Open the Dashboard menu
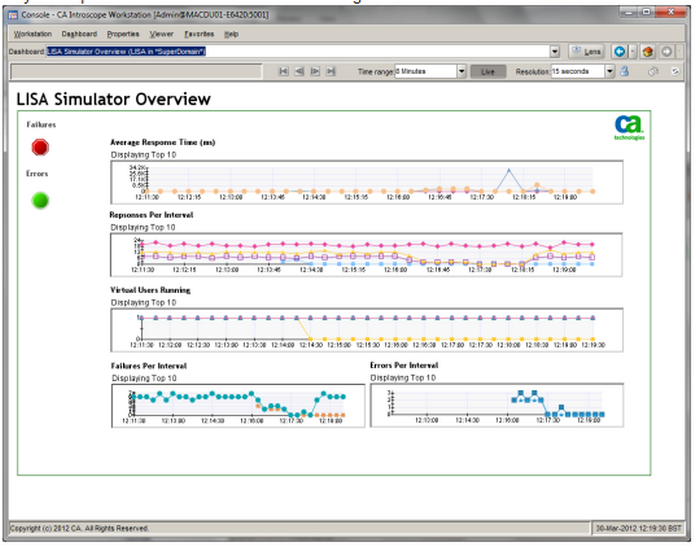This screenshot has width=700, height=547. 79,34
